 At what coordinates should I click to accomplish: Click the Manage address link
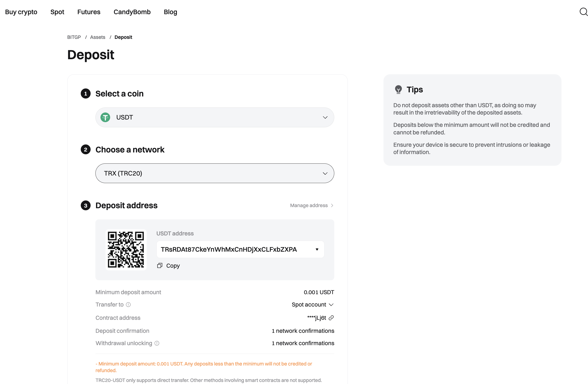(309, 205)
